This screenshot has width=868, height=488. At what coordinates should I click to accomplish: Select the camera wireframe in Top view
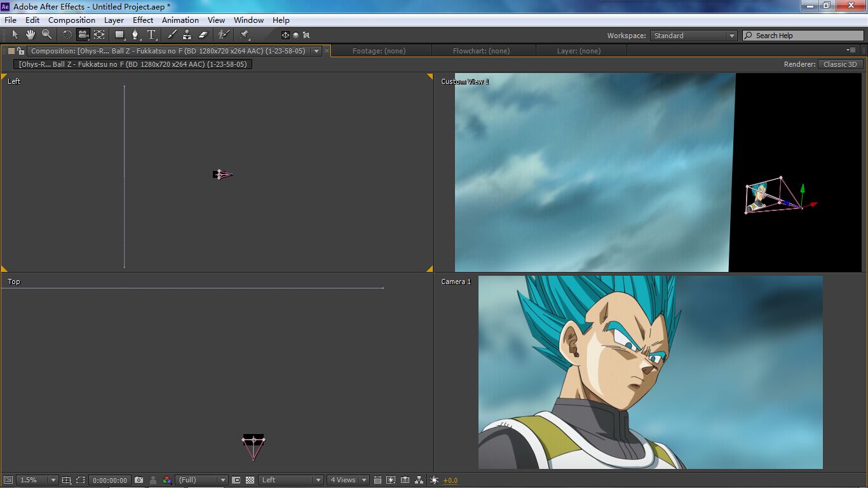pos(254,447)
